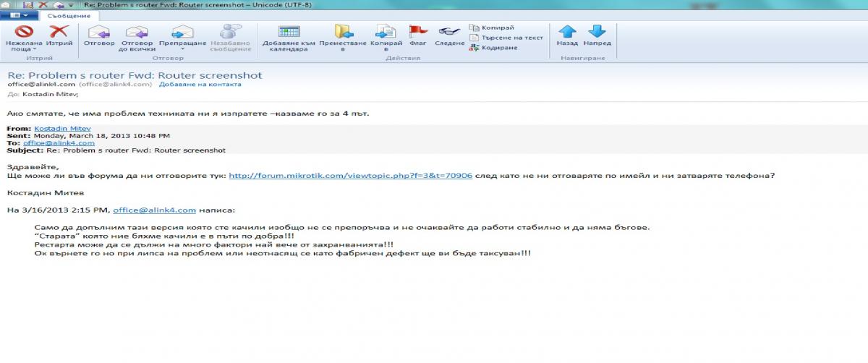Open the blue application menu button
Viewport: 868px width, 363px height.
tap(20, 15)
